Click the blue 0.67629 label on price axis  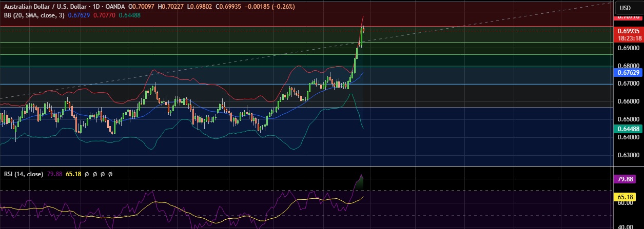[x=628, y=73]
